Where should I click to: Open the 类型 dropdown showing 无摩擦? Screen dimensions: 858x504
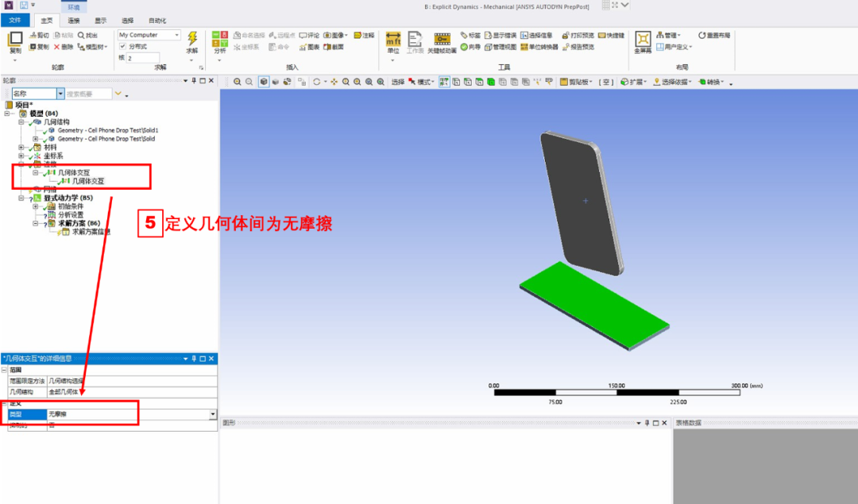211,414
